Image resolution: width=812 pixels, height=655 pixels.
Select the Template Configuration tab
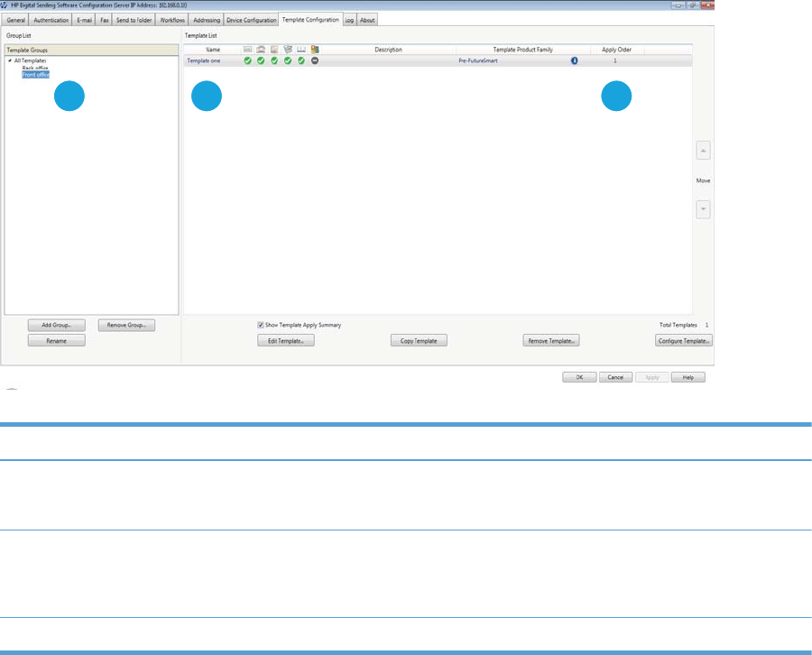(x=310, y=20)
